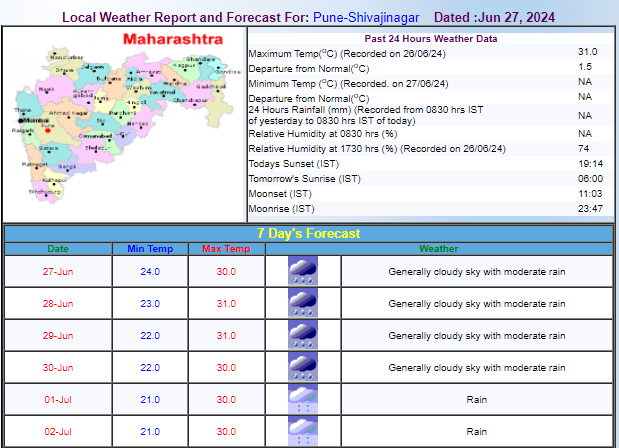Image resolution: width=619 pixels, height=448 pixels.
Task: Click the 28-Jun minimum temperature 23.0
Action: click(150, 304)
